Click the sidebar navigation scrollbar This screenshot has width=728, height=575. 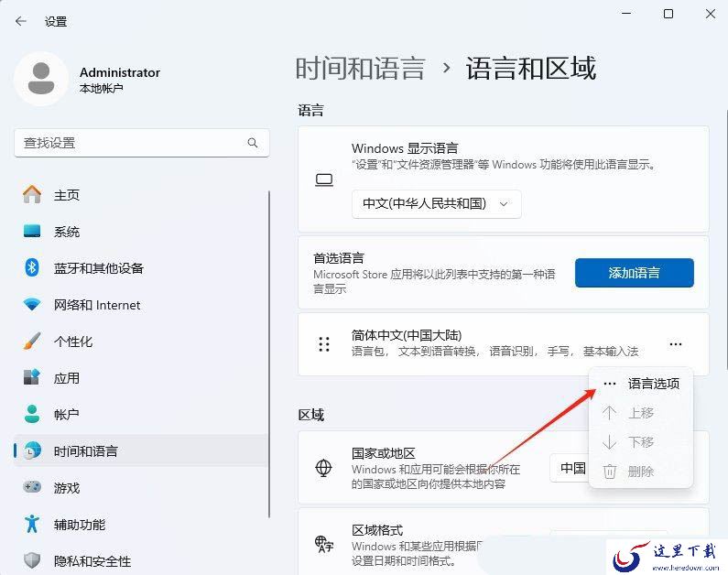pyautogui.click(x=269, y=354)
